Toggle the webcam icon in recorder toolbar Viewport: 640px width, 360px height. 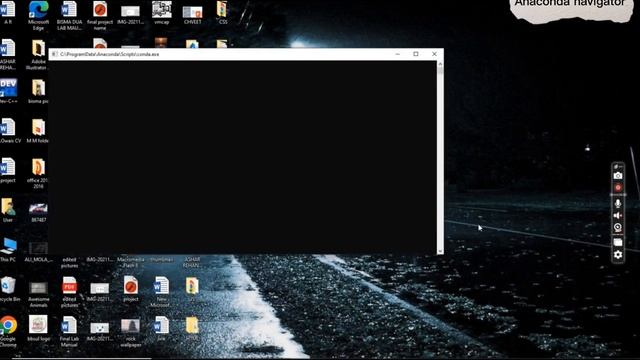tap(618, 228)
